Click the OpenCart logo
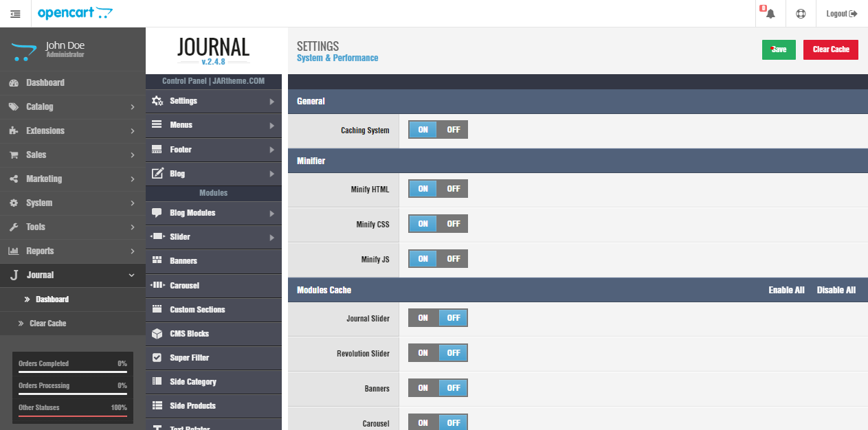 (x=76, y=13)
